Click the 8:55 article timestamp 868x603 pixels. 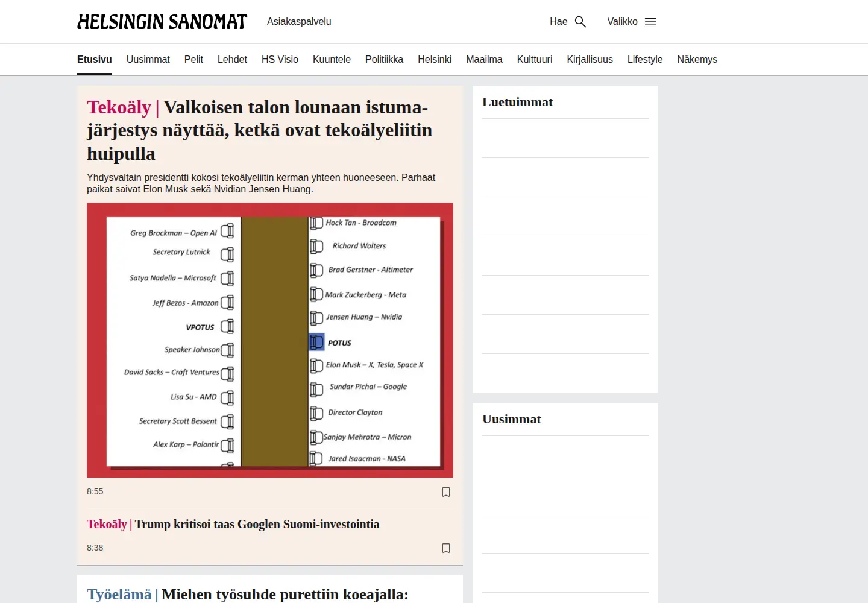[95, 491]
